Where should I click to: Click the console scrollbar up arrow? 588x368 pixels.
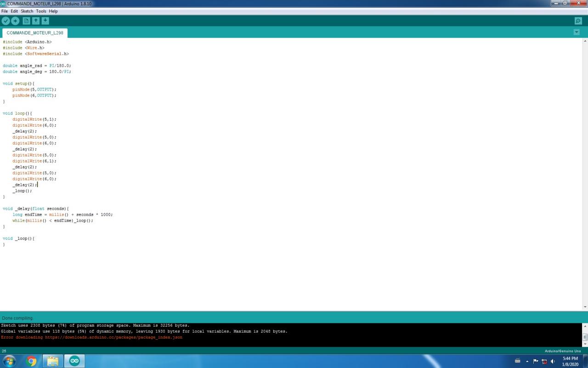[x=585, y=326]
